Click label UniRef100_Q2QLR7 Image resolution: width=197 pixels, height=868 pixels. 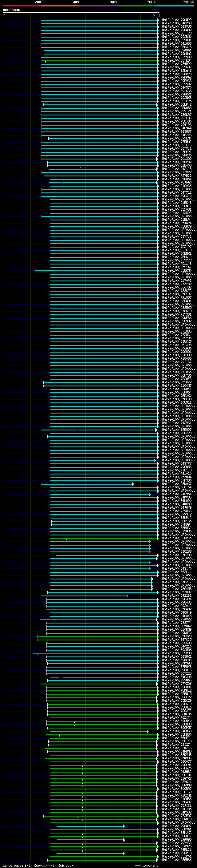[177, 115]
